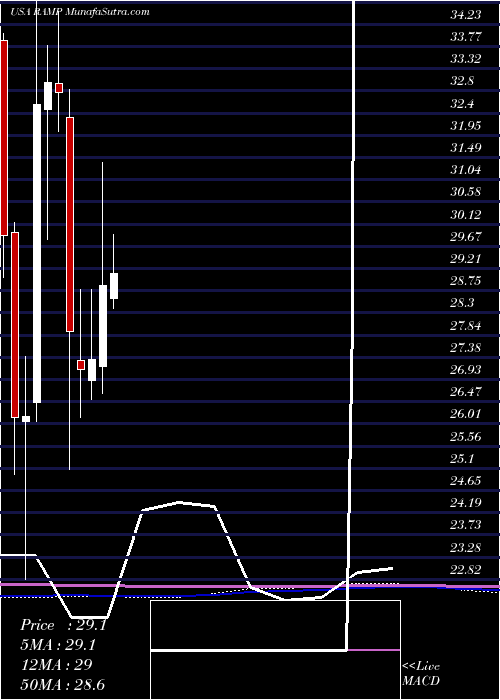Image resolution: width=500 pixels, height=700 pixels.
Task: Click the 26.93 price axis label
Action: pyautogui.click(x=466, y=370)
